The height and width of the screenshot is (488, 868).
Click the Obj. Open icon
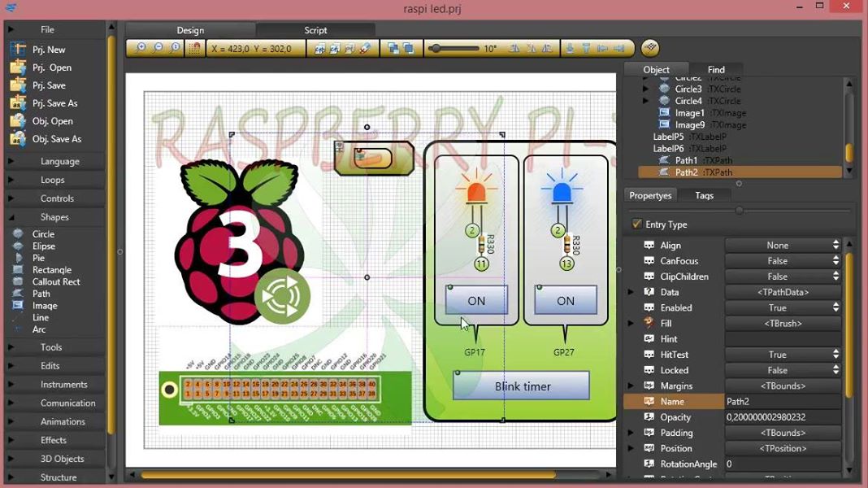pyautogui.click(x=18, y=120)
